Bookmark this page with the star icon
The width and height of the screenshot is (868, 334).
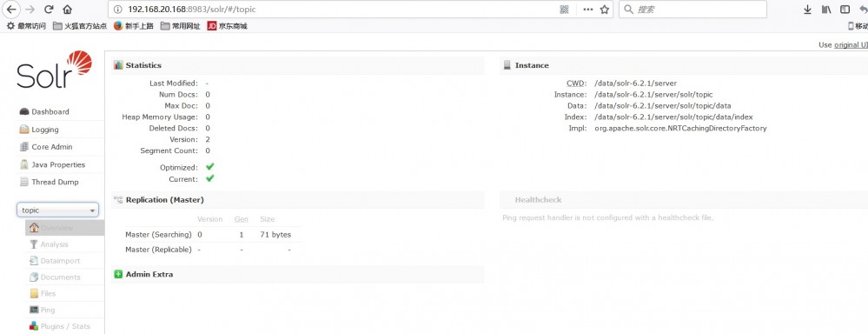tap(605, 10)
